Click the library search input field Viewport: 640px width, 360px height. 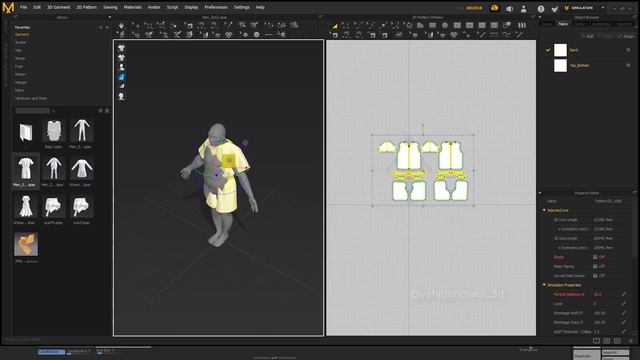32,111
